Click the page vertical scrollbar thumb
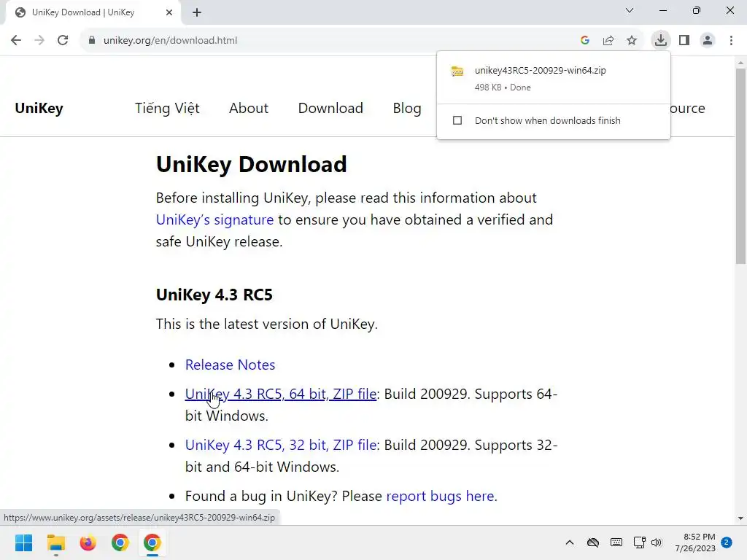 click(740, 166)
